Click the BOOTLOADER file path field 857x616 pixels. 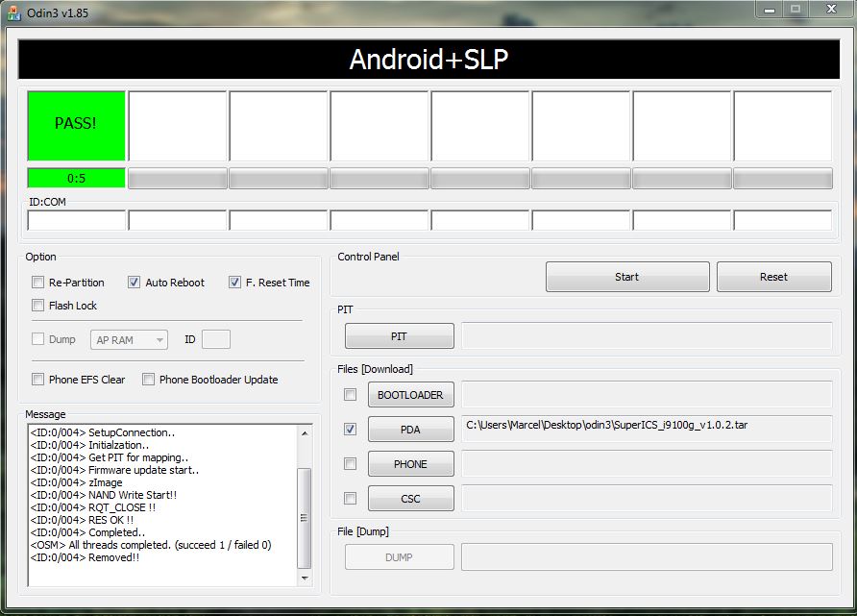pyautogui.click(x=648, y=394)
